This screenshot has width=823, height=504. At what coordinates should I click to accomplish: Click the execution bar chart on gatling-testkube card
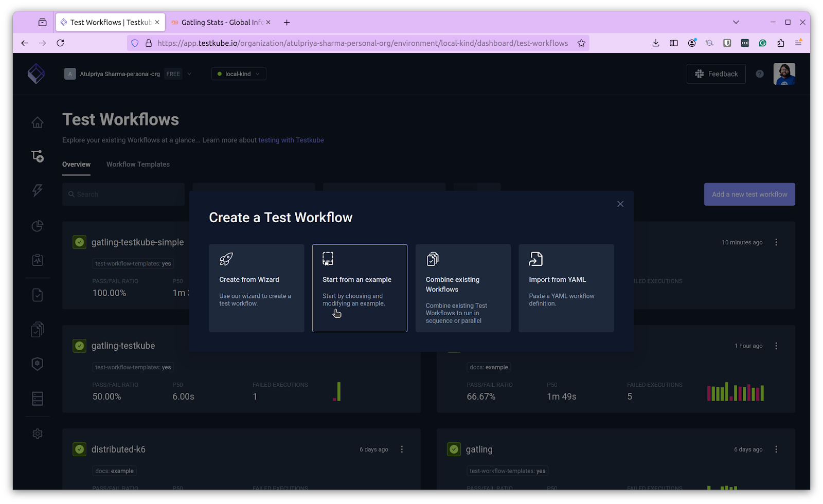337,391
